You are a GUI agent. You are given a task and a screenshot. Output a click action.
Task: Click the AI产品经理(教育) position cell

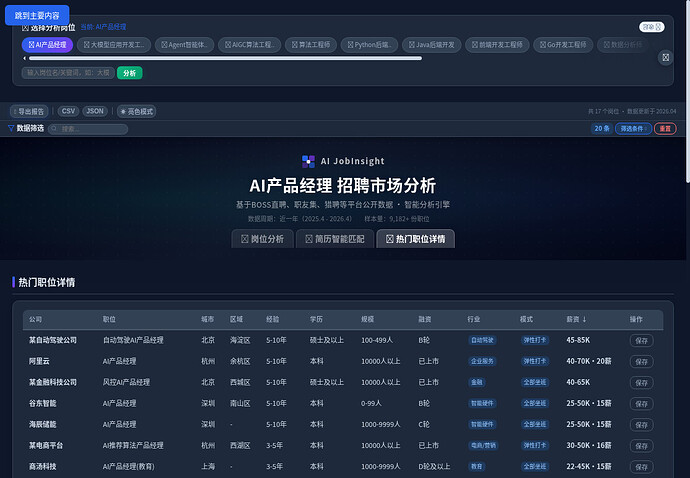pyautogui.click(x=128, y=467)
